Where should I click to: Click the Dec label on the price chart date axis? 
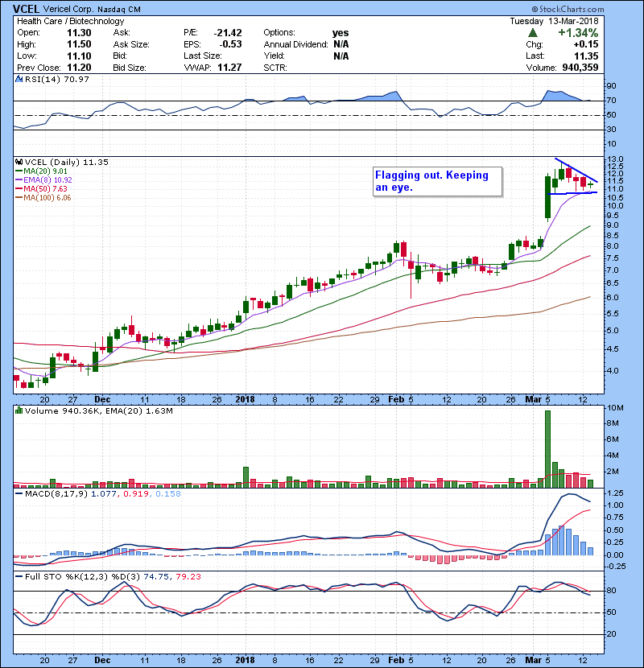click(x=102, y=400)
